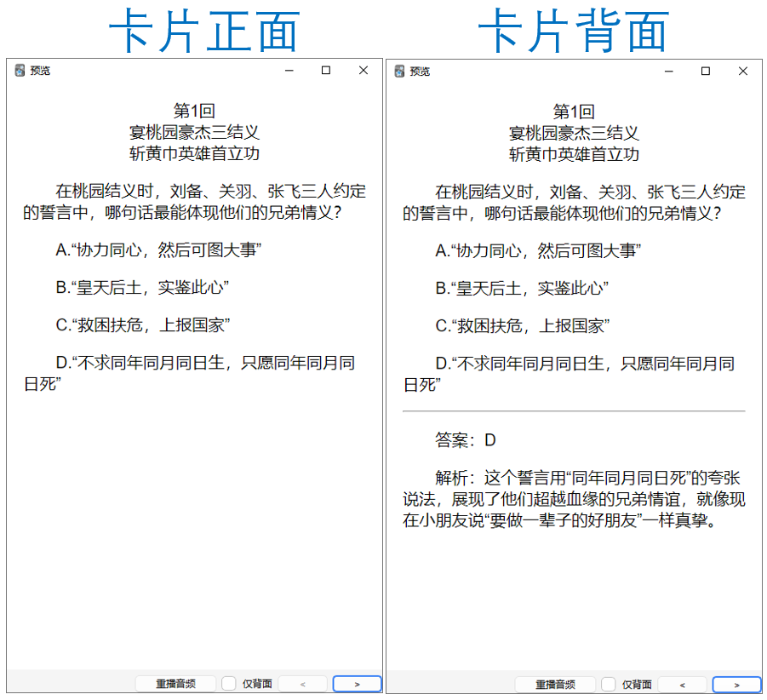Select option B 皇天后土 in right window
This screenshot has width=767, height=700.
click(x=522, y=288)
